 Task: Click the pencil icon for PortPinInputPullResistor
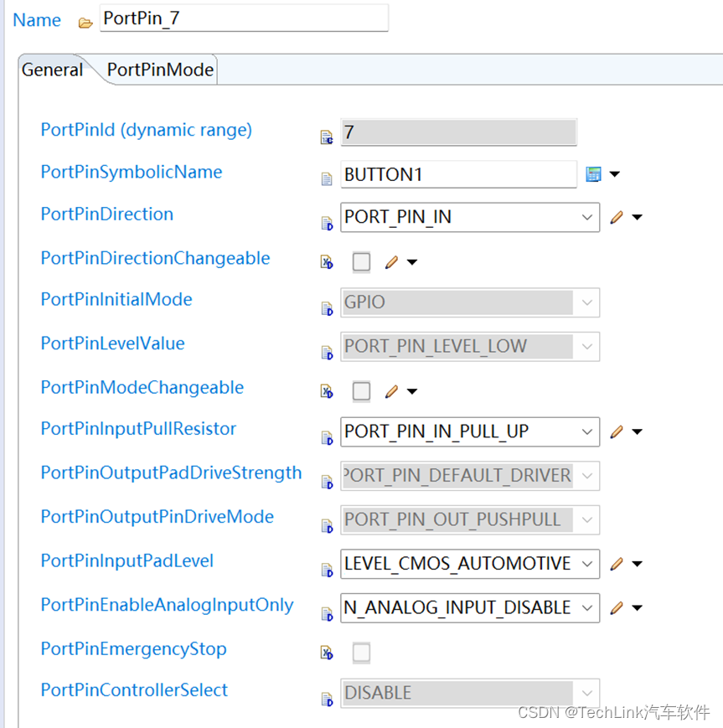point(617,431)
